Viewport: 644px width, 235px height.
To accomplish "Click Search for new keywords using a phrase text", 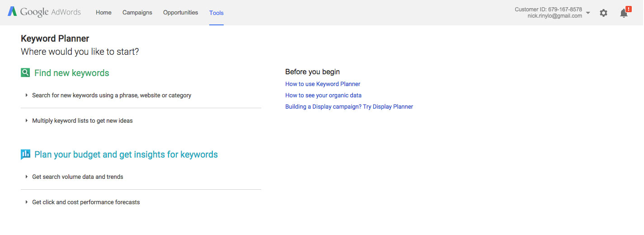I will pos(112,95).
